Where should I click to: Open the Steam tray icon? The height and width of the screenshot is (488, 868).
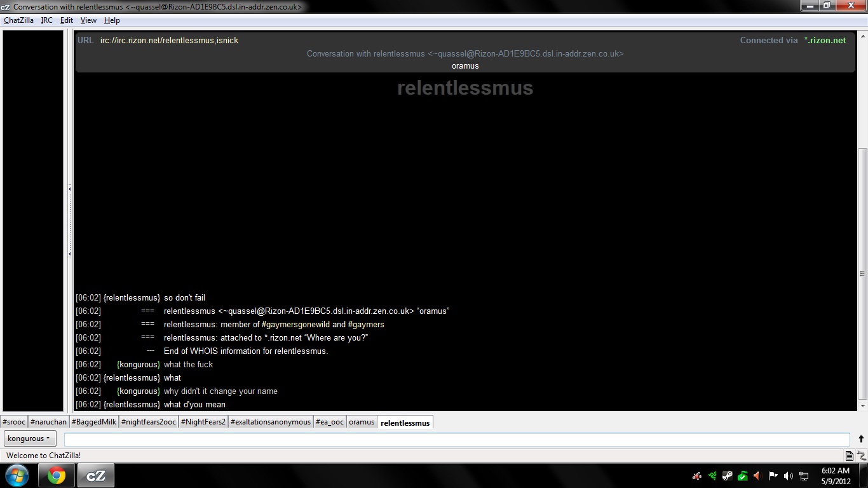[x=728, y=475]
